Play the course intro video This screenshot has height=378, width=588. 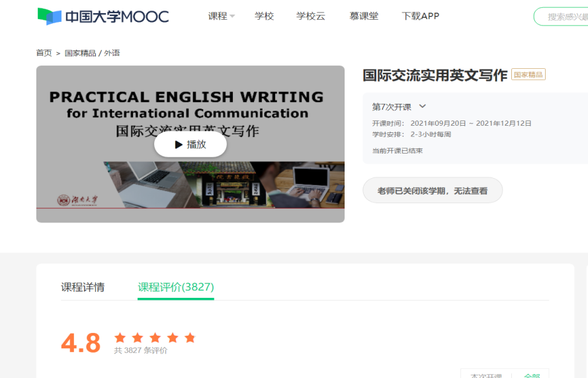tap(190, 144)
